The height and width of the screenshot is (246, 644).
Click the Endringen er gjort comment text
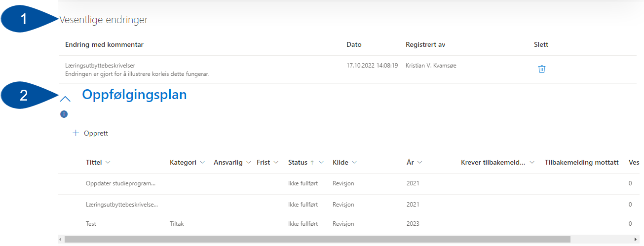(137, 74)
